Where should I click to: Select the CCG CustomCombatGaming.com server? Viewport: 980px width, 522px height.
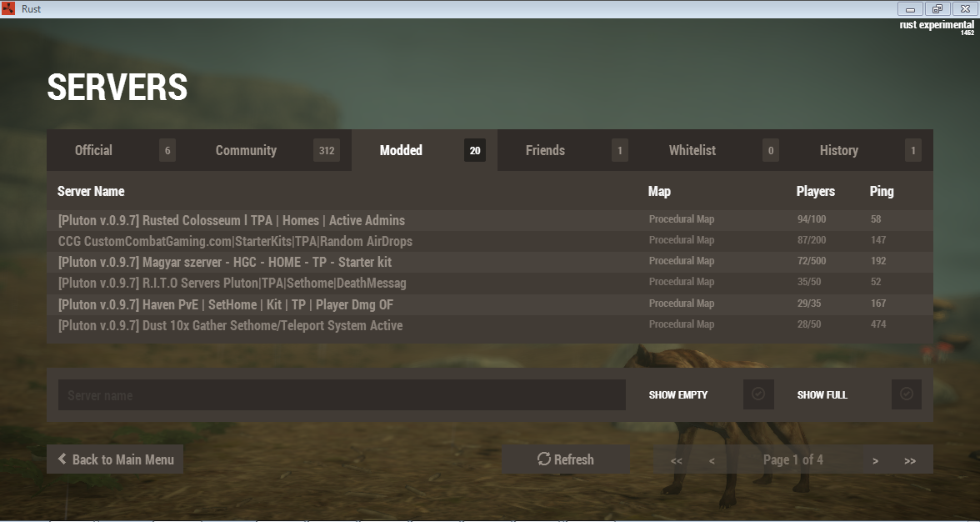pyautogui.click(x=490, y=241)
